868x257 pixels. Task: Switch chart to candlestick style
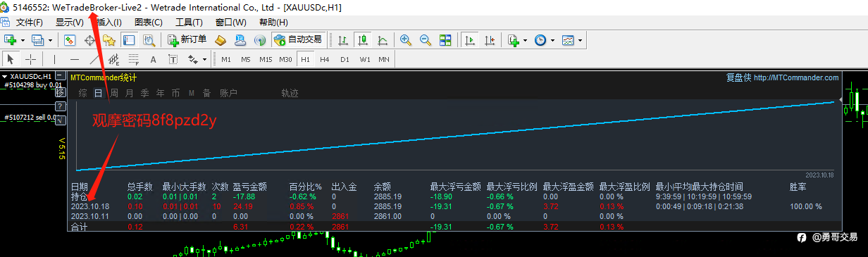pos(363,40)
